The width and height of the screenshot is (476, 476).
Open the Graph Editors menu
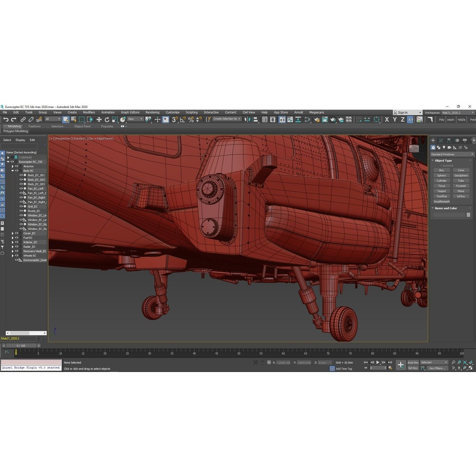(130, 112)
